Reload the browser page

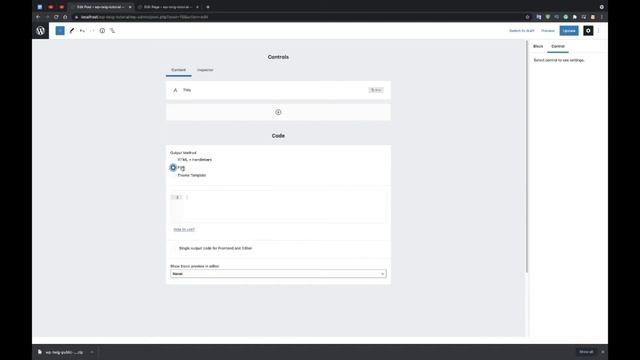[56, 17]
